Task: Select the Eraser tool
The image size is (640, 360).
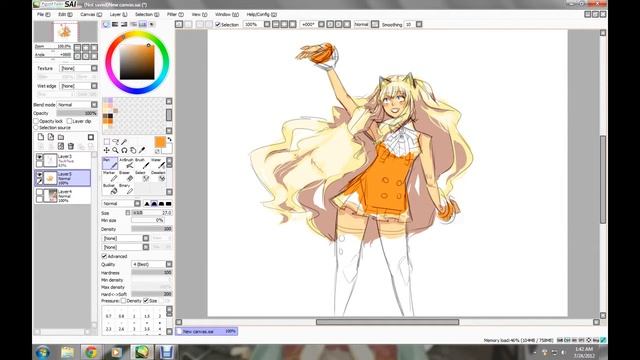Action: pos(126,176)
